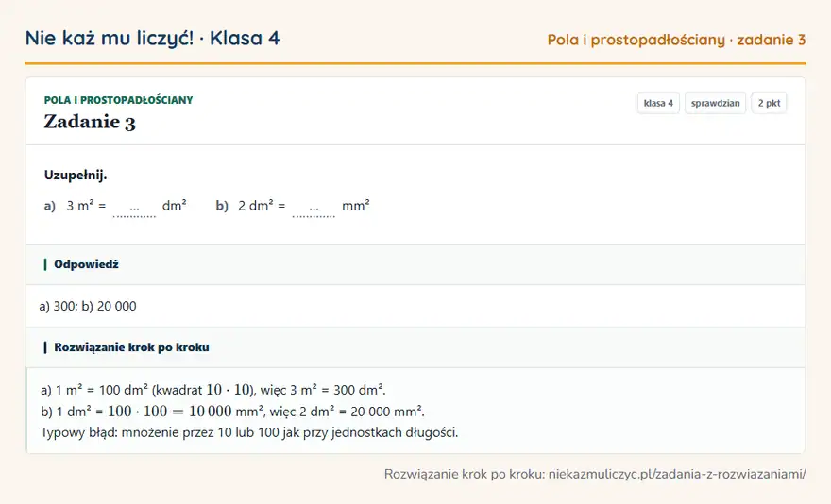This screenshot has height=504, width=831.
Task: Click the '2 dm² =' expression in part b
Action: (262, 206)
